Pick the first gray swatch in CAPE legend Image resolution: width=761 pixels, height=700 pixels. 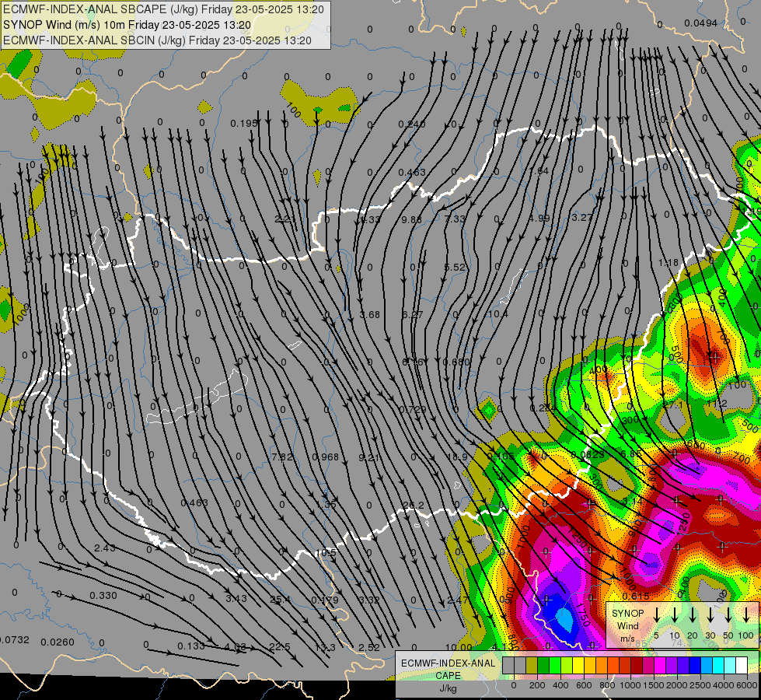point(508,666)
